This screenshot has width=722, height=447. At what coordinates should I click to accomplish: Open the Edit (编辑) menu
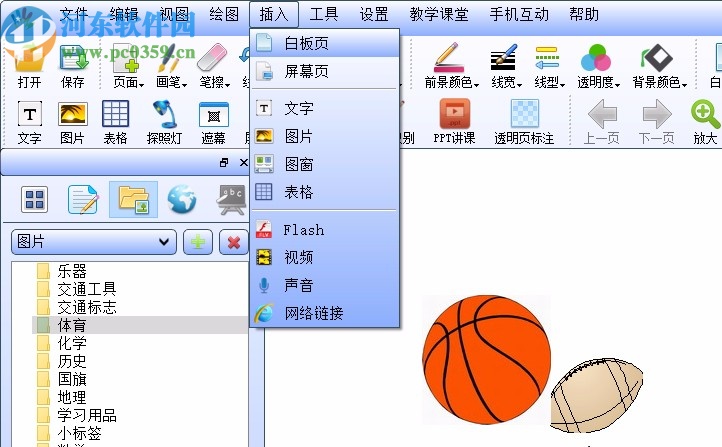[x=123, y=14]
